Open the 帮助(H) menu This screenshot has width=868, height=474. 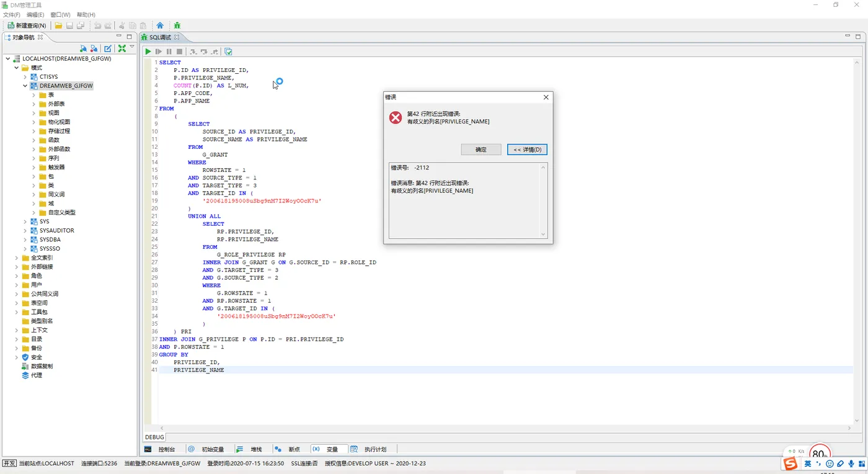pyautogui.click(x=86, y=14)
